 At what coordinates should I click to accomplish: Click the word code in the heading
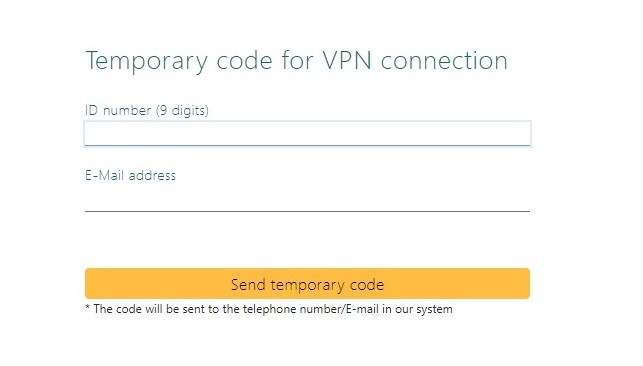[x=244, y=61]
